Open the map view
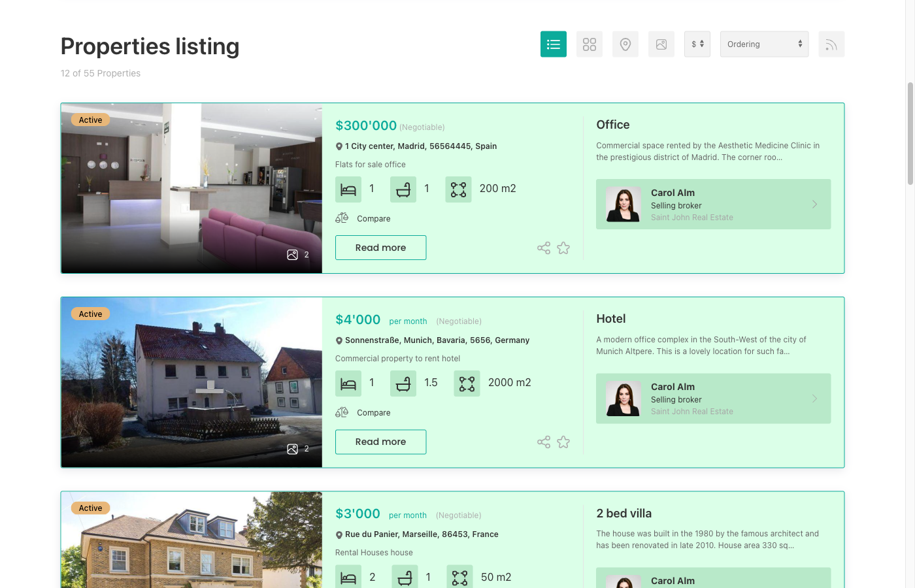The image size is (915, 588). tap(625, 44)
